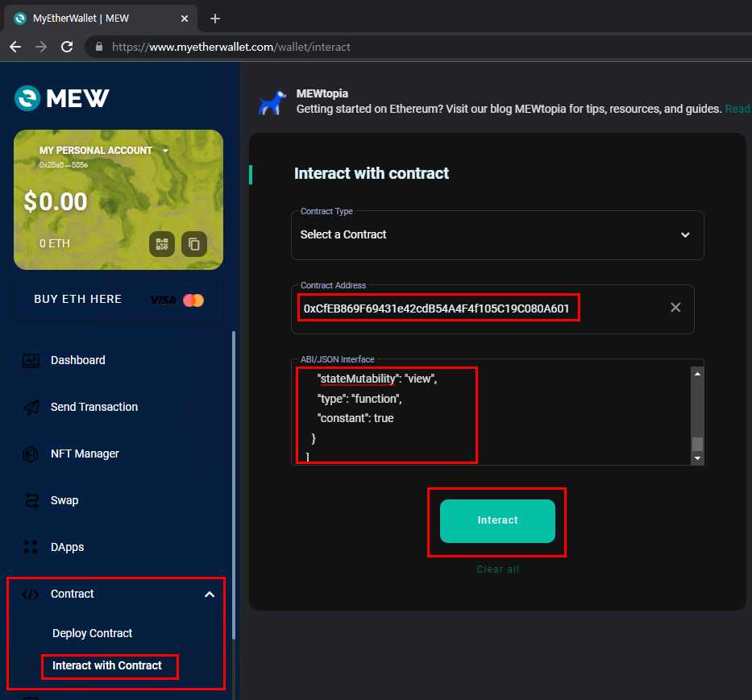Click ABI textarea scrollbar up arrow
The image size is (752, 700).
coord(697,374)
